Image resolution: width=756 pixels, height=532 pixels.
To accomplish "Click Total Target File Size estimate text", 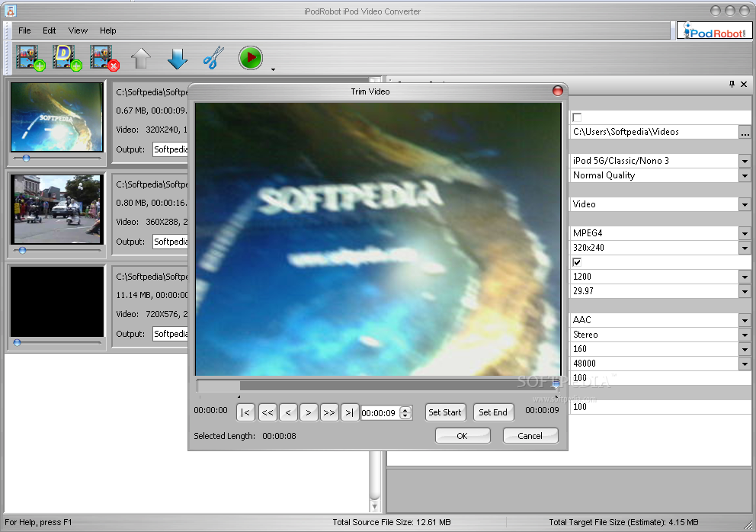I will (x=623, y=522).
